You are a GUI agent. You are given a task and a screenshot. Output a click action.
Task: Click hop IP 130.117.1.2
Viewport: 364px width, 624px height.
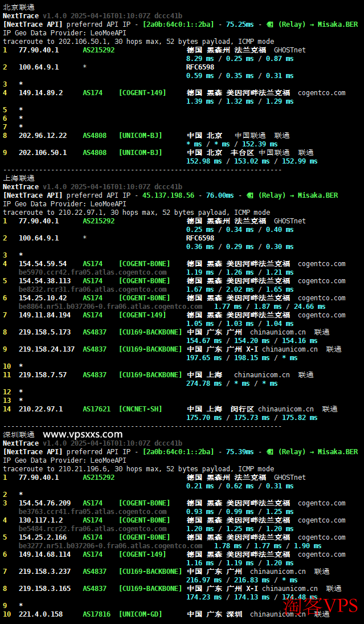(40, 520)
